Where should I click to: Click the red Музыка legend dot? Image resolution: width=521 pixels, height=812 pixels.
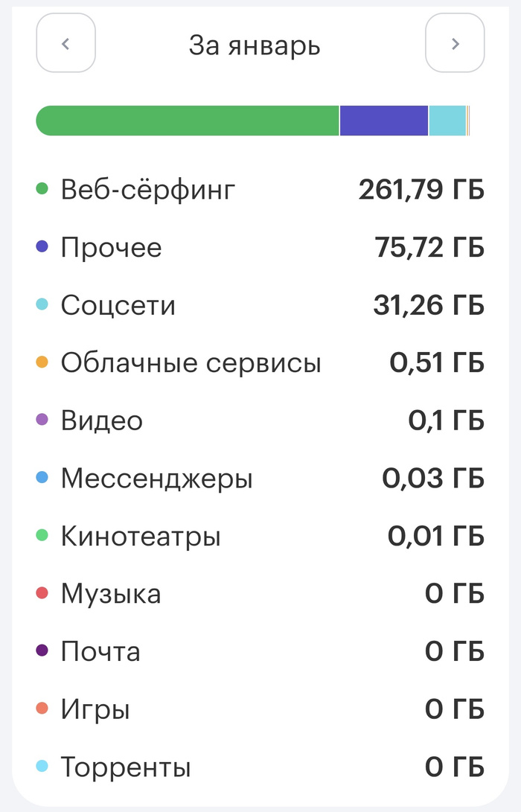[x=42, y=593]
